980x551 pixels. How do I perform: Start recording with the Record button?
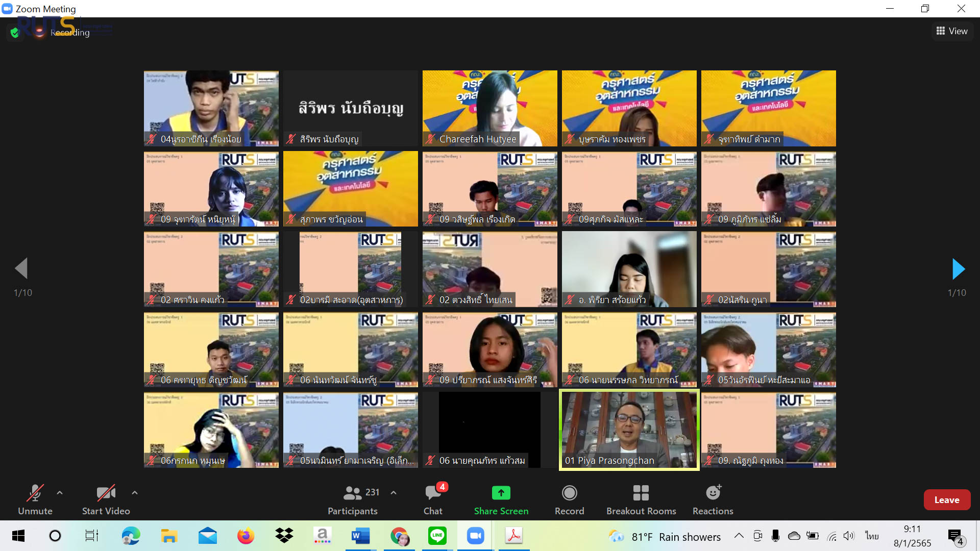tap(569, 499)
